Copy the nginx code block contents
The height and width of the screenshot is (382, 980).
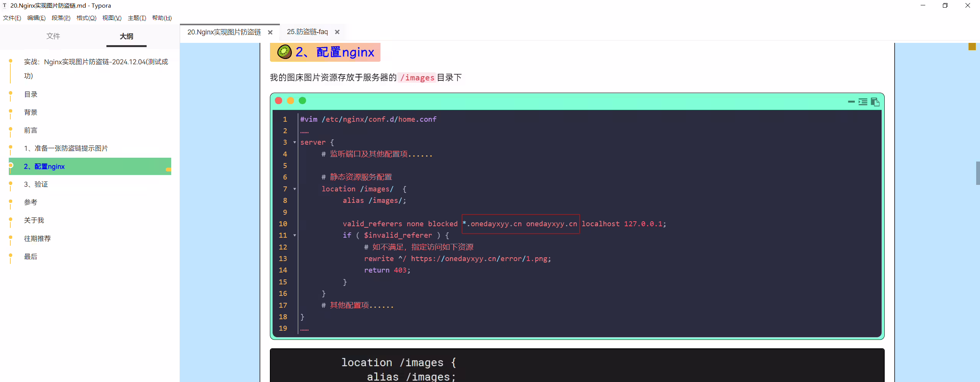(x=875, y=102)
